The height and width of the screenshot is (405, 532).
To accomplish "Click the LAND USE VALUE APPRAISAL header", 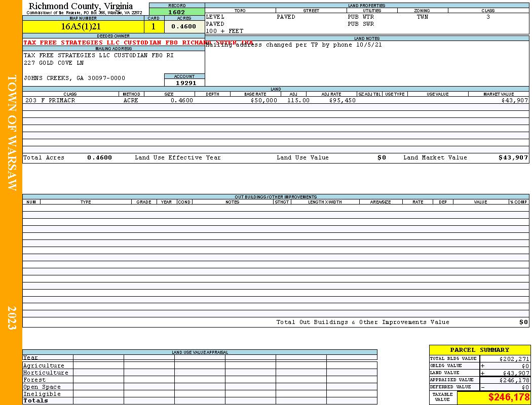I will point(200,352).
